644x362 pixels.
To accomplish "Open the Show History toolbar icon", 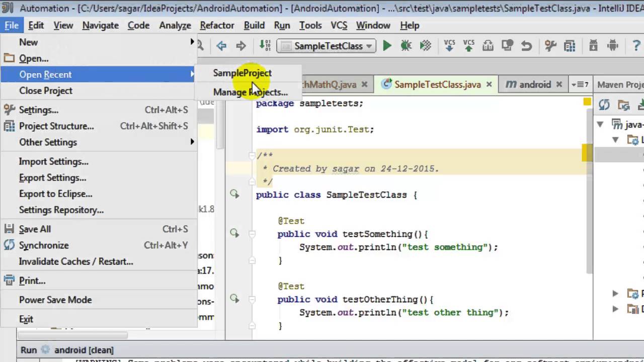I will [488, 46].
